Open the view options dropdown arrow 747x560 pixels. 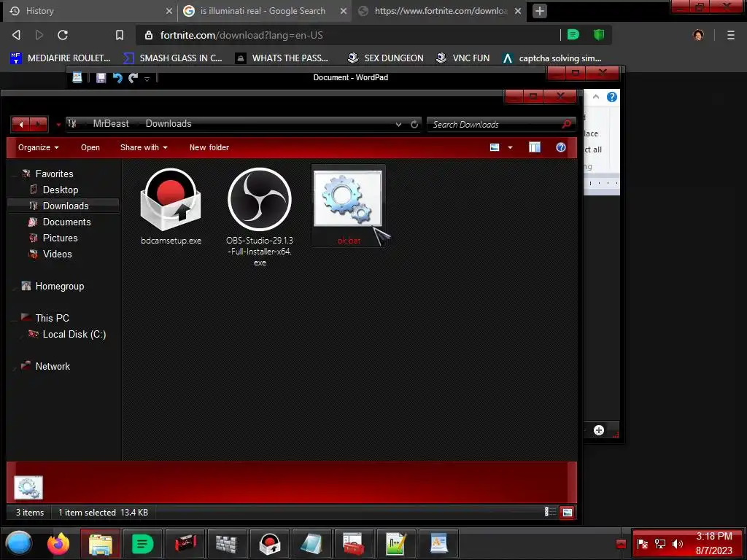click(510, 147)
